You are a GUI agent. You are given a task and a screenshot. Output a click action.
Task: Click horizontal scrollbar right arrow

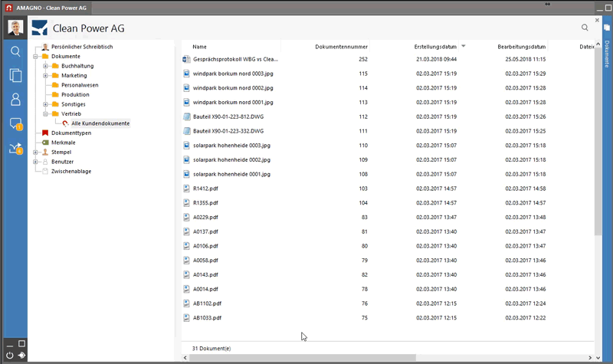590,357
